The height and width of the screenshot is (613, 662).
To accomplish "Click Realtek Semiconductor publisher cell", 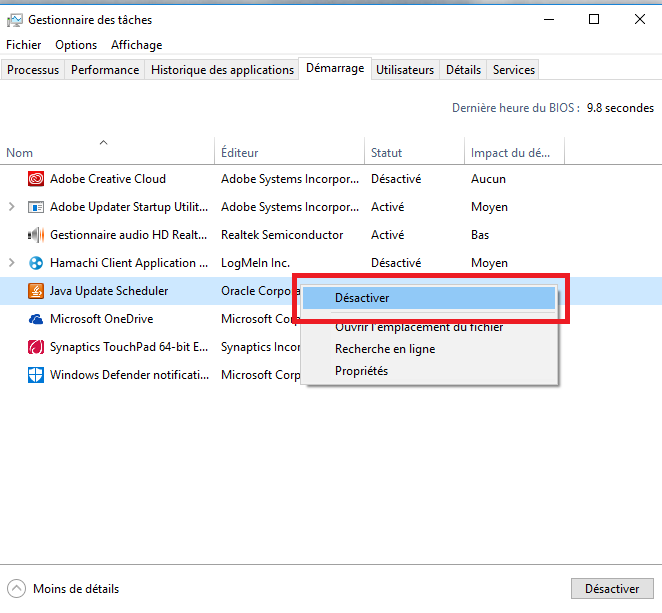I will pyautogui.click(x=282, y=235).
